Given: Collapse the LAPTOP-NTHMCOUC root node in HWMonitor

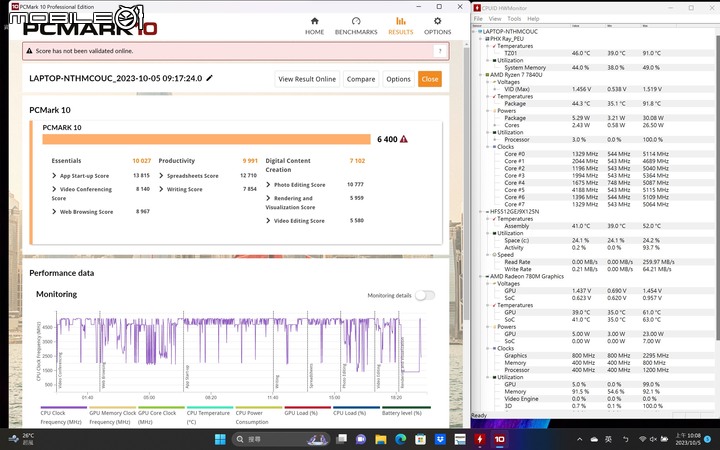Looking at the screenshot, I should [475, 32].
